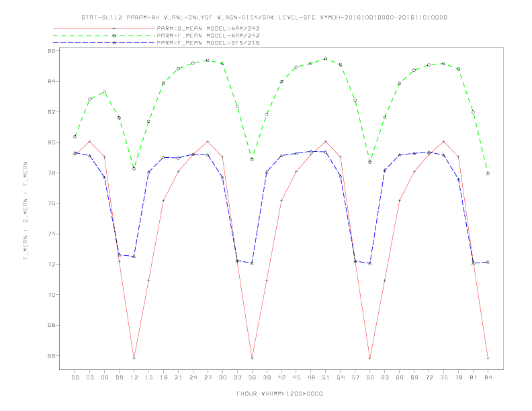
Task: Click blue GFS triangle marker at hour 84
Action: click(x=488, y=262)
